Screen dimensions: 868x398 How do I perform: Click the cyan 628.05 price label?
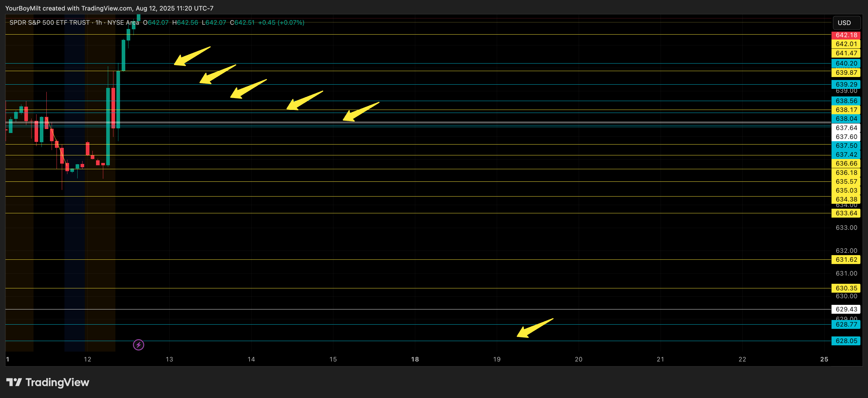point(846,341)
